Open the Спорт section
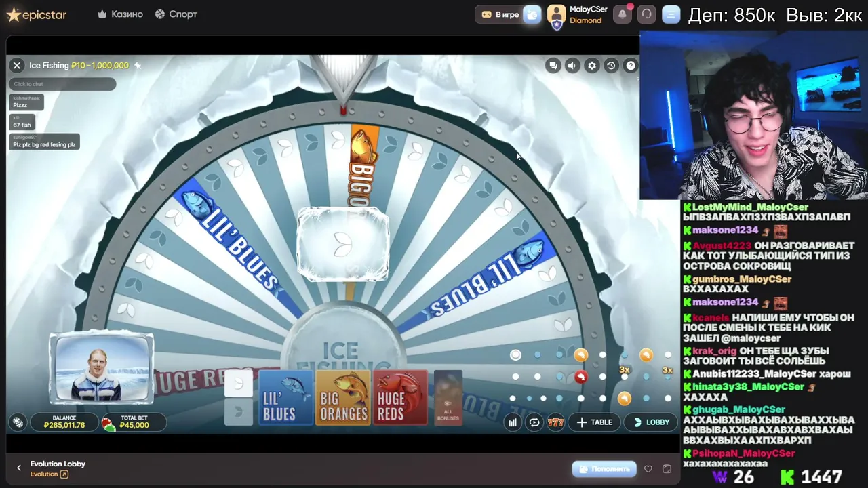The image size is (868, 488). 176,14
